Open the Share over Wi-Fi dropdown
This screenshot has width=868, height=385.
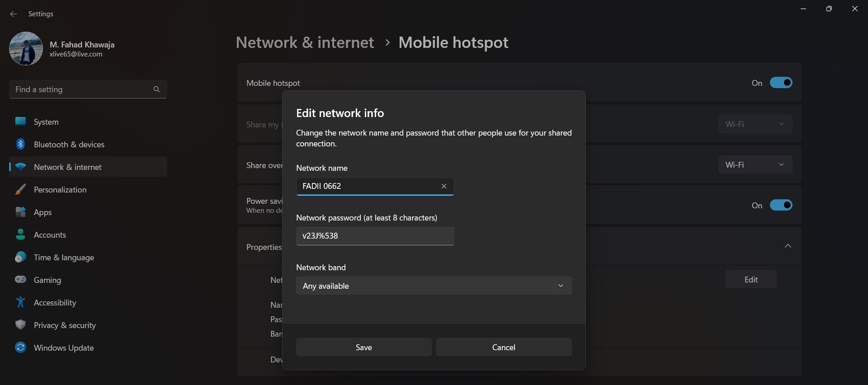[x=755, y=164]
